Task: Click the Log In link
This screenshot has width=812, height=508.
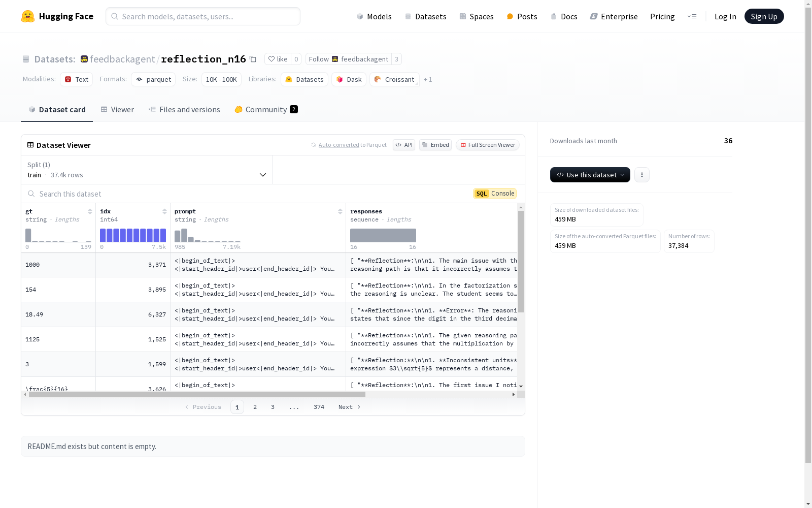Action: [x=725, y=16]
